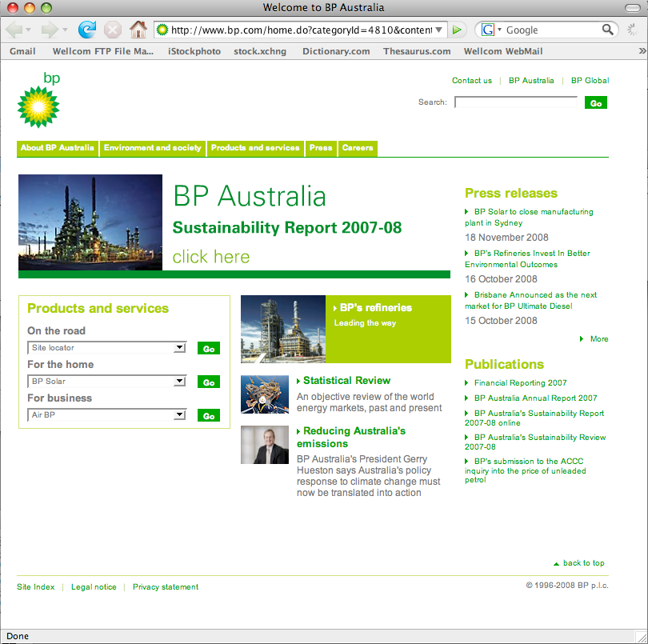Open the Statistical Review link
The width and height of the screenshot is (648, 644).
[346, 381]
